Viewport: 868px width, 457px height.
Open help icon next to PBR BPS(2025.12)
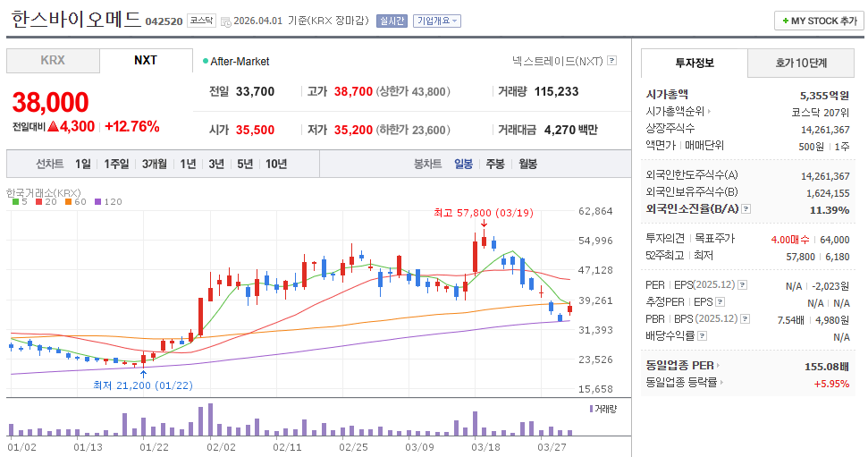click(x=746, y=318)
